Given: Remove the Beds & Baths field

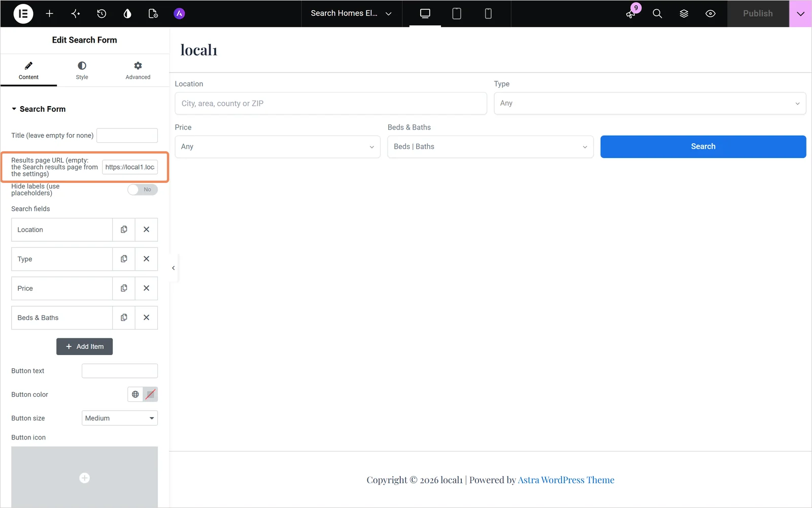Looking at the screenshot, I should pos(146,317).
